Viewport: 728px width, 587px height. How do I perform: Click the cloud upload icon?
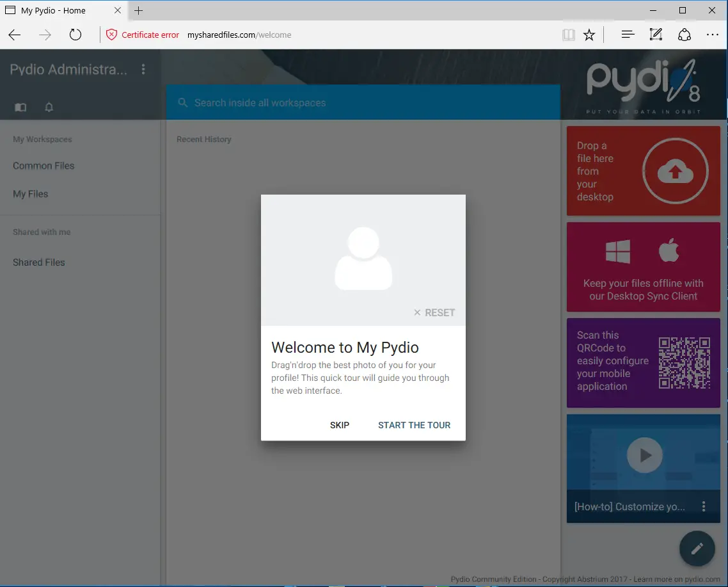tap(676, 171)
